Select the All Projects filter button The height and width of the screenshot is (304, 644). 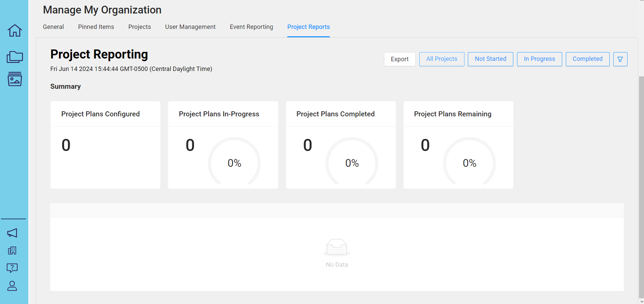click(x=442, y=59)
